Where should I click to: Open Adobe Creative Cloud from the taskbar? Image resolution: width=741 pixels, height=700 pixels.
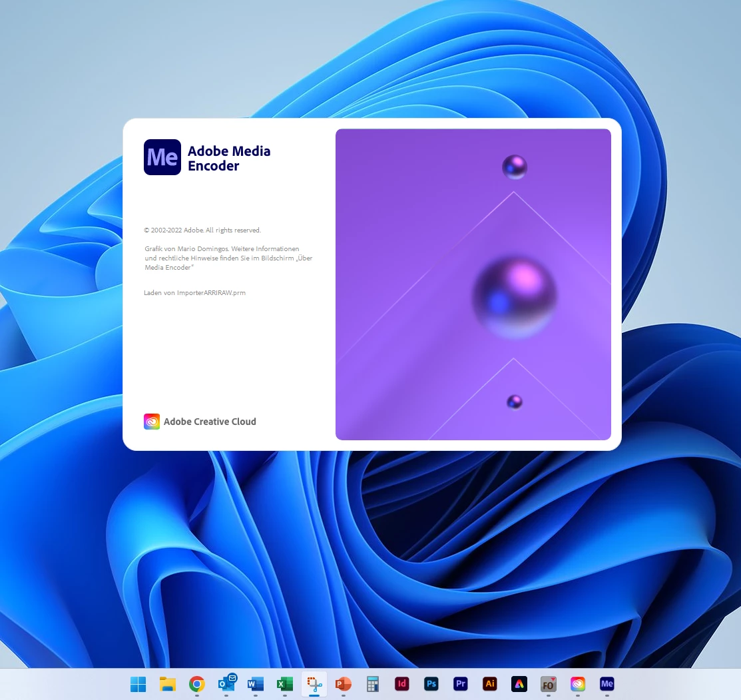[578, 683]
